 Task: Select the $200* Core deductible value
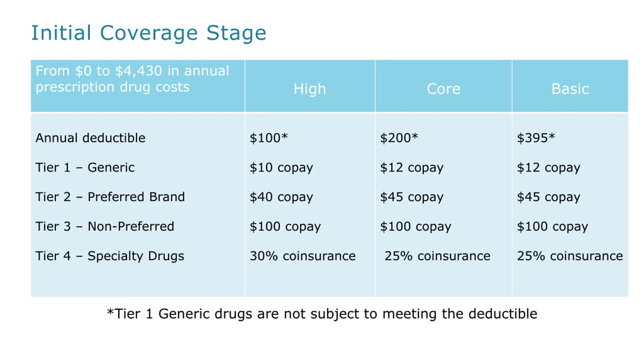click(399, 138)
